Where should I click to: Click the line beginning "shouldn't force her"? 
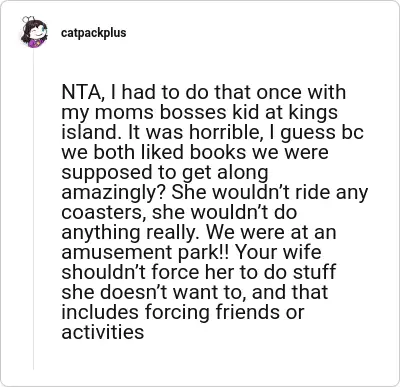pyautogui.click(x=199, y=272)
